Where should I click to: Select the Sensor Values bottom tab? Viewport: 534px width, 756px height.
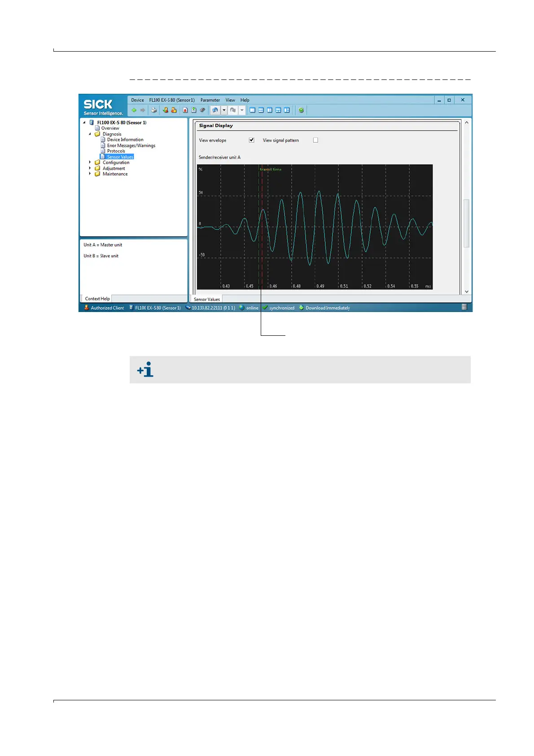[207, 299]
